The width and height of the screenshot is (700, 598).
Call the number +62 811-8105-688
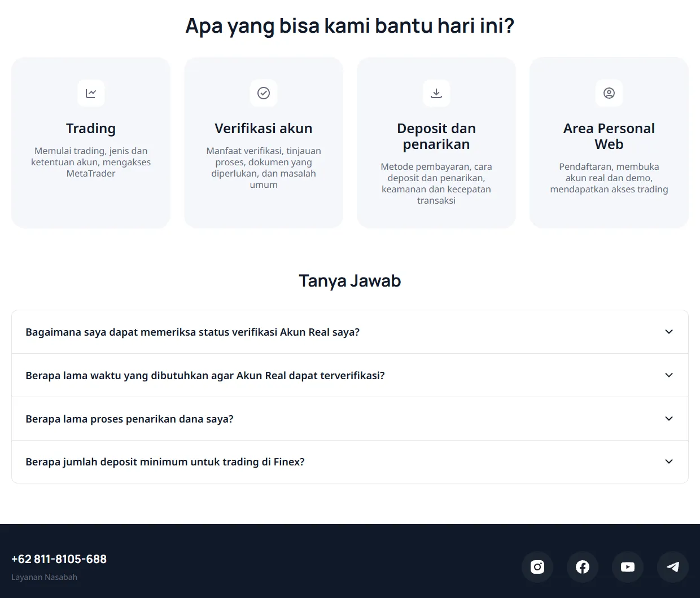pyautogui.click(x=59, y=559)
